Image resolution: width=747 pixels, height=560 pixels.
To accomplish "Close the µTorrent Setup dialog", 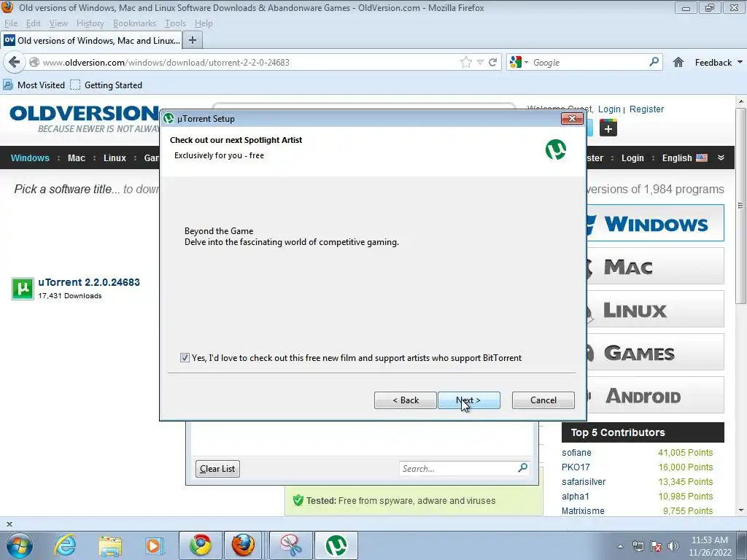I will click(x=572, y=119).
